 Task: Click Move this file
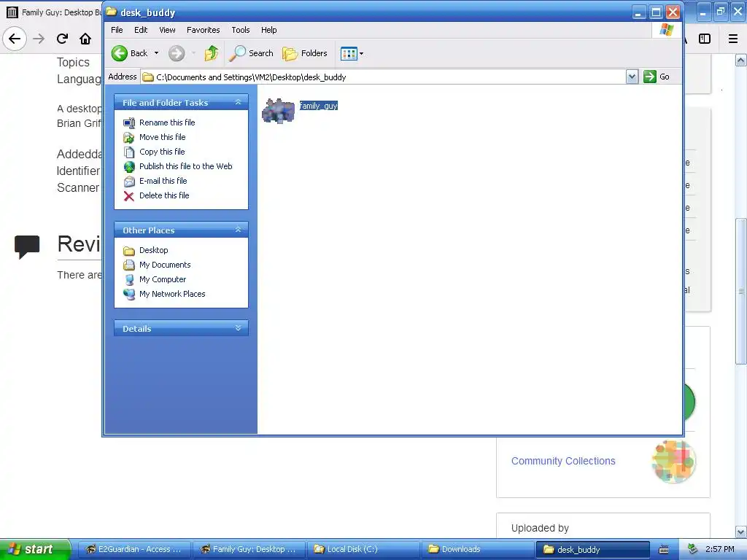[x=163, y=137]
